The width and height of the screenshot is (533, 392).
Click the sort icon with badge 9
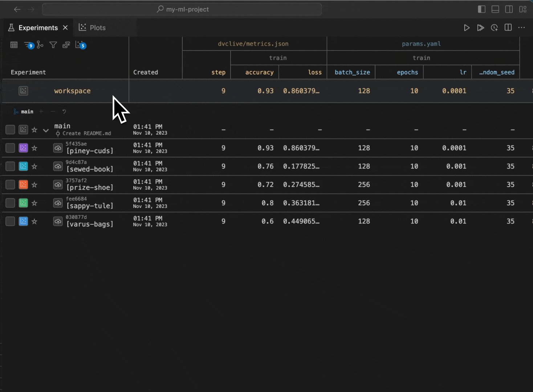[28, 45]
